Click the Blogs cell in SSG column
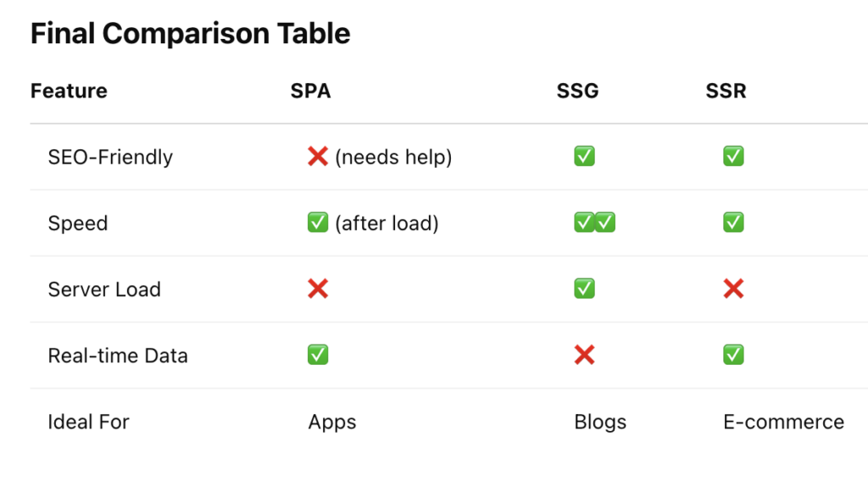Viewport: 868px width, 481px height. coord(600,422)
